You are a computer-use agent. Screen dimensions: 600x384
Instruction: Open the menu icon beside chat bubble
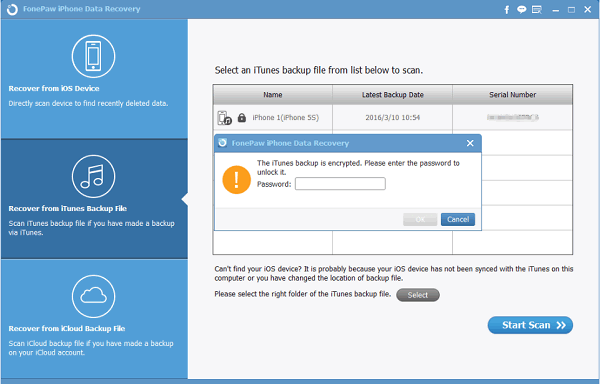(537, 10)
